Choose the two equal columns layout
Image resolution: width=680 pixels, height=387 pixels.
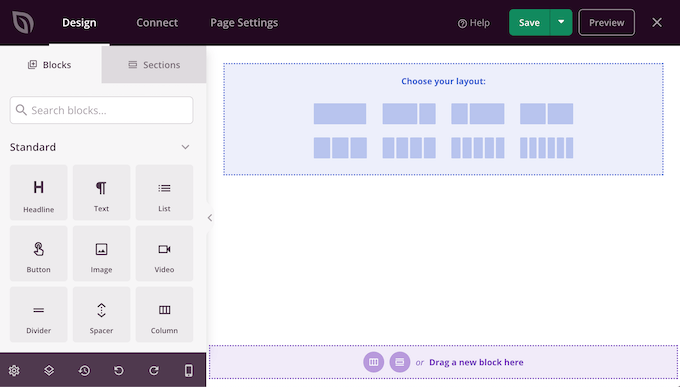pos(546,114)
